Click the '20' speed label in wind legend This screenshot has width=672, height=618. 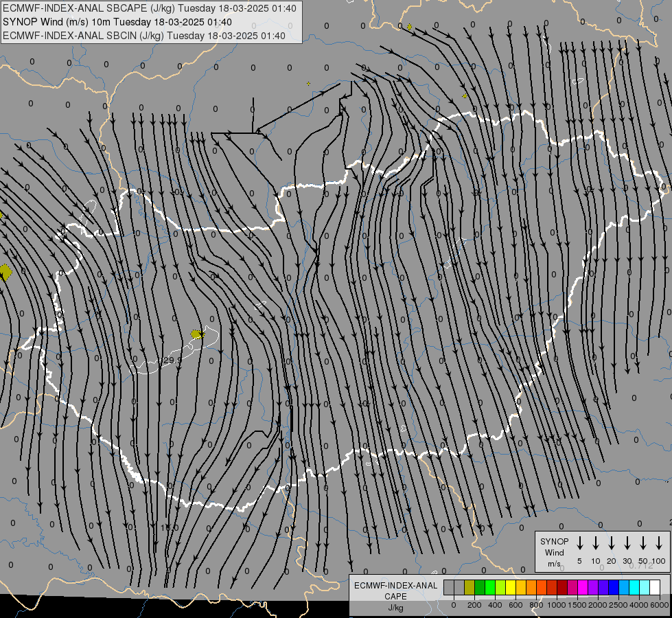(612, 561)
